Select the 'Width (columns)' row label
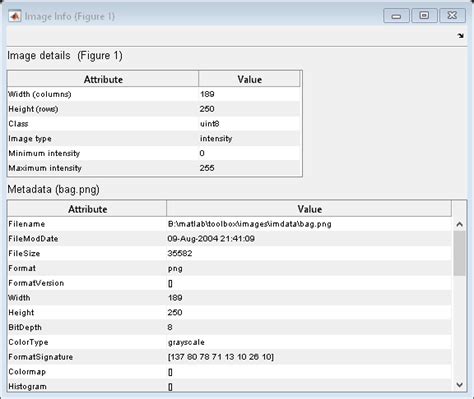The height and width of the screenshot is (399, 474). 40,94
